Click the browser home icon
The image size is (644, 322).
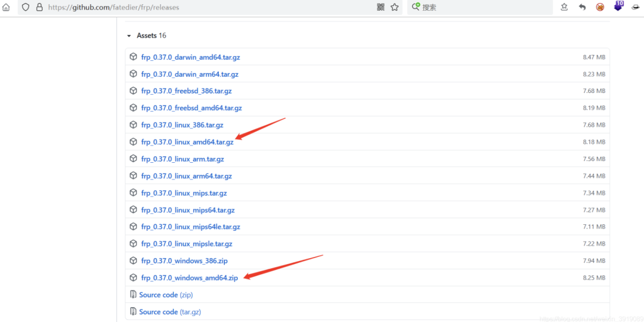tap(6, 7)
